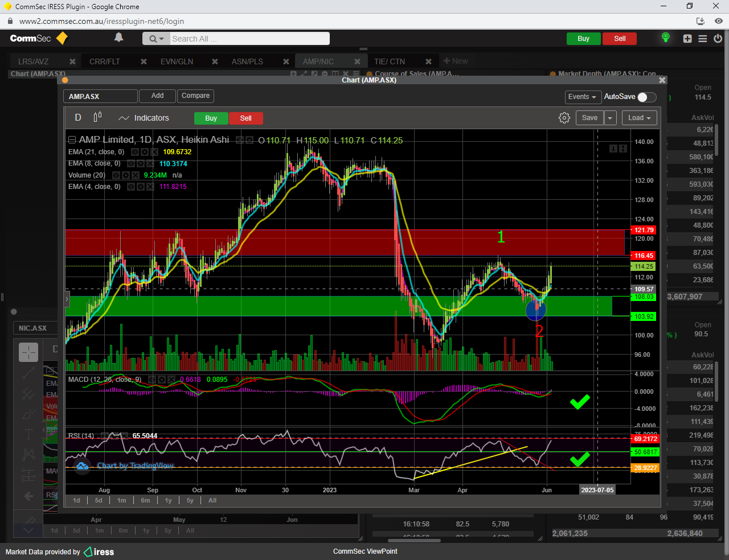This screenshot has width=729, height=560.
Task: Hide the EMA (8, close, 0) indicator
Action: (x=131, y=164)
